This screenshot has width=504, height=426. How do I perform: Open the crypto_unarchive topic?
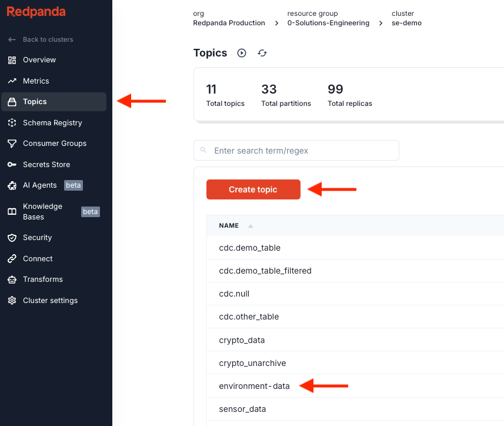252,363
